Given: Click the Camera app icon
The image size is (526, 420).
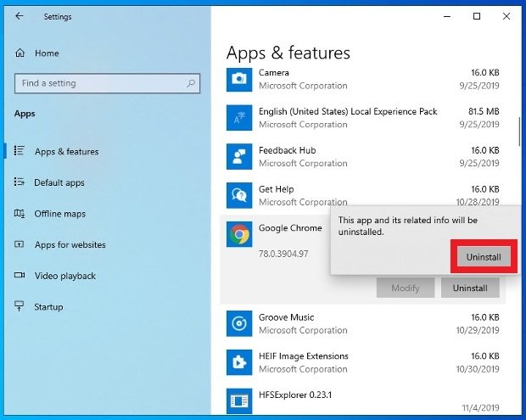Looking at the screenshot, I should pos(239,79).
